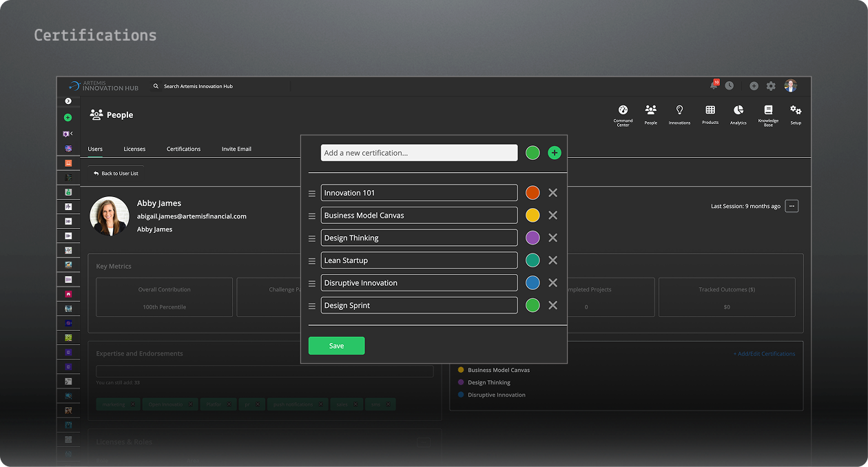Open the Command Center icon
Screen dimensions: 868x467
(623, 112)
